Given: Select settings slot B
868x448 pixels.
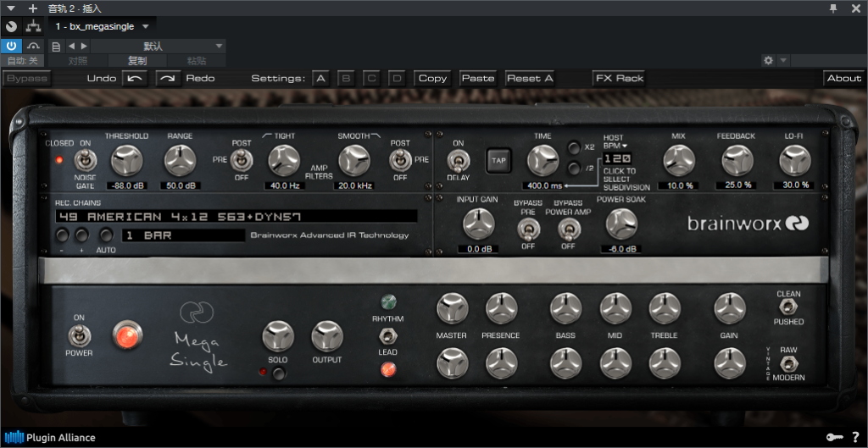Looking at the screenshot, I should (x=346, y=79).
